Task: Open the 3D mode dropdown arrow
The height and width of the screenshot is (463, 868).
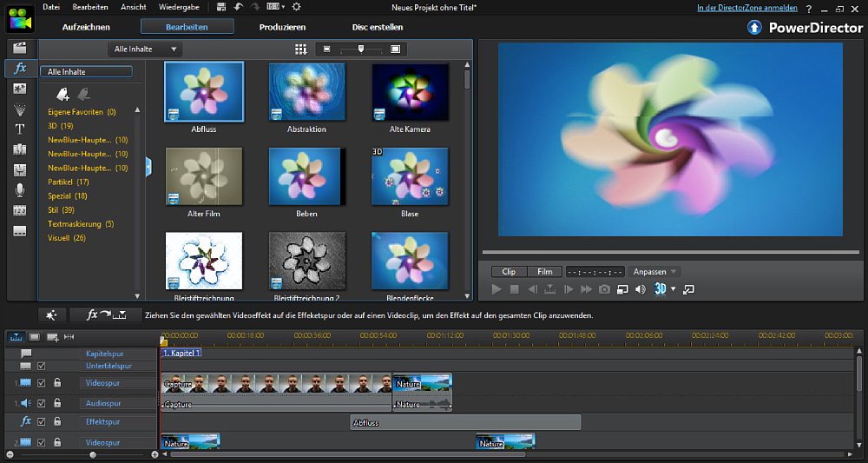Action: point(673,289)
